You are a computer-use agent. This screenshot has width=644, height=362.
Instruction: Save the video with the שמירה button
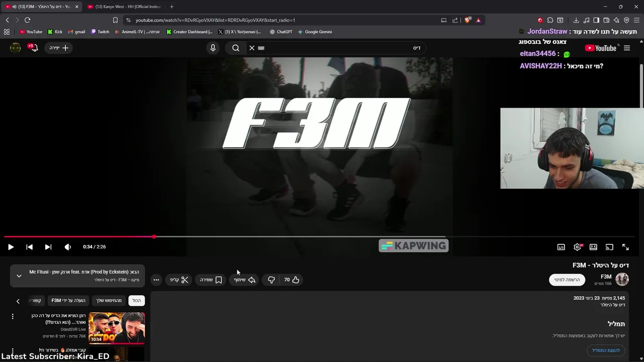[x=211, y=280]
